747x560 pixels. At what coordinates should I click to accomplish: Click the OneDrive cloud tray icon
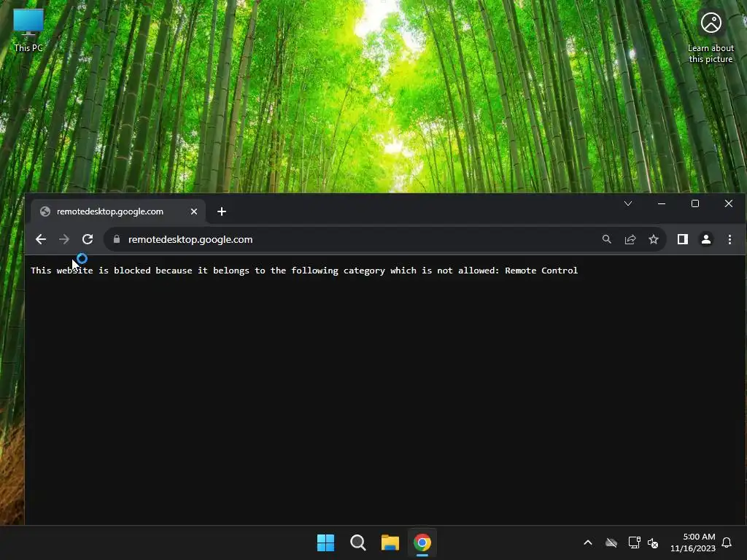[611, 542]
